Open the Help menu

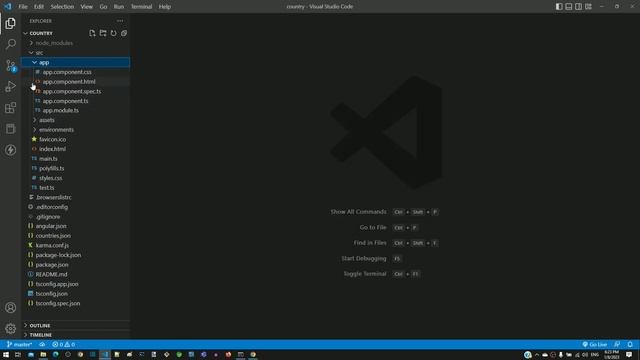click(x=164, y=7)
